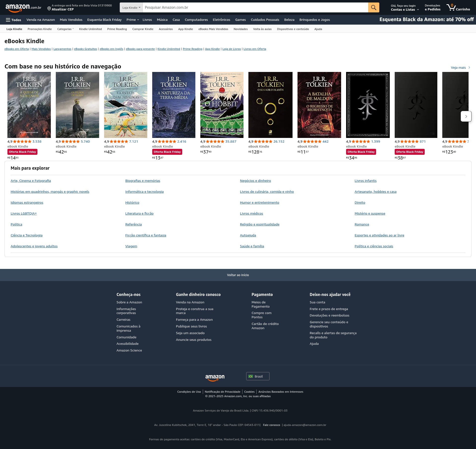Image resolution: width=476 pixels, height=449 pixels.
Task: Click the 7.121 reviews count
Action: [133, 141]
